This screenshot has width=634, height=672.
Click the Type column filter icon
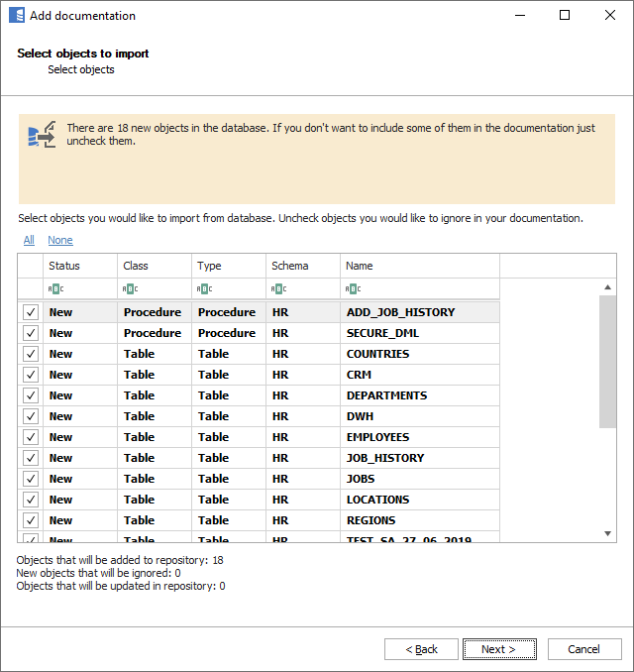pyautogui.click(x=204, y=289)
